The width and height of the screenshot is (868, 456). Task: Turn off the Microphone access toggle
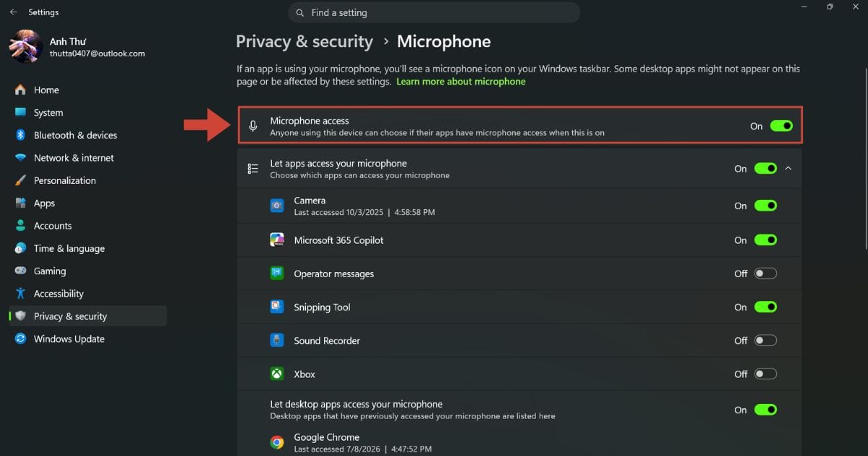[781, 126]
